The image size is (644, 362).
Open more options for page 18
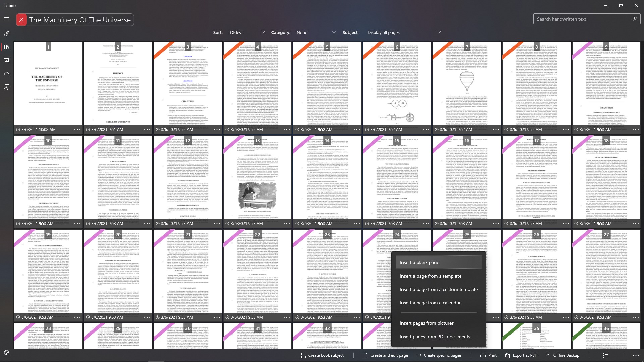click(x=636, y=224)
